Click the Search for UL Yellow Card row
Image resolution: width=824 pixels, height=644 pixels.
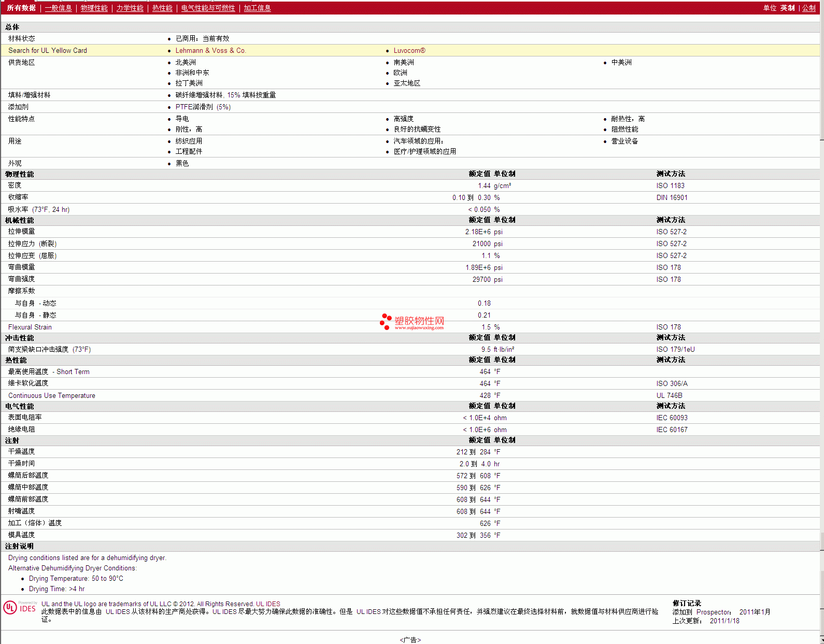pyautogui.click(x=48, y=51)
